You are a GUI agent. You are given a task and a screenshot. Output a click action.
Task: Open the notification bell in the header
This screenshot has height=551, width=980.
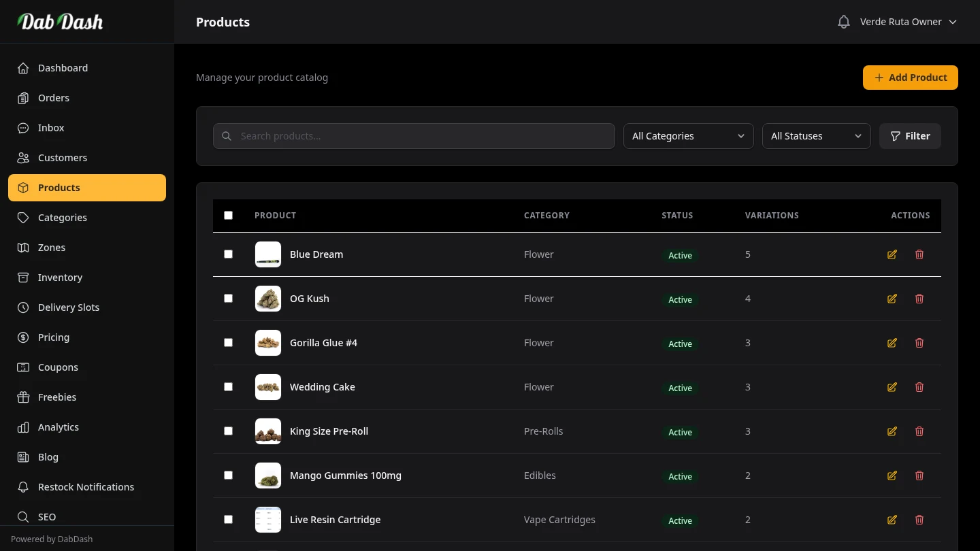pos(844,21)
